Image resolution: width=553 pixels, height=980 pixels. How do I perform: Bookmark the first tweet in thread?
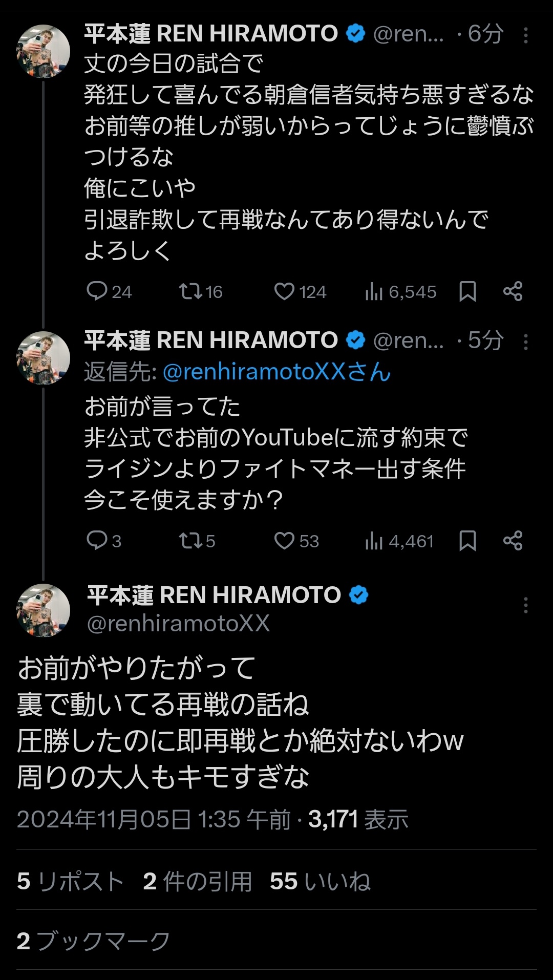[x=467, y=291]
